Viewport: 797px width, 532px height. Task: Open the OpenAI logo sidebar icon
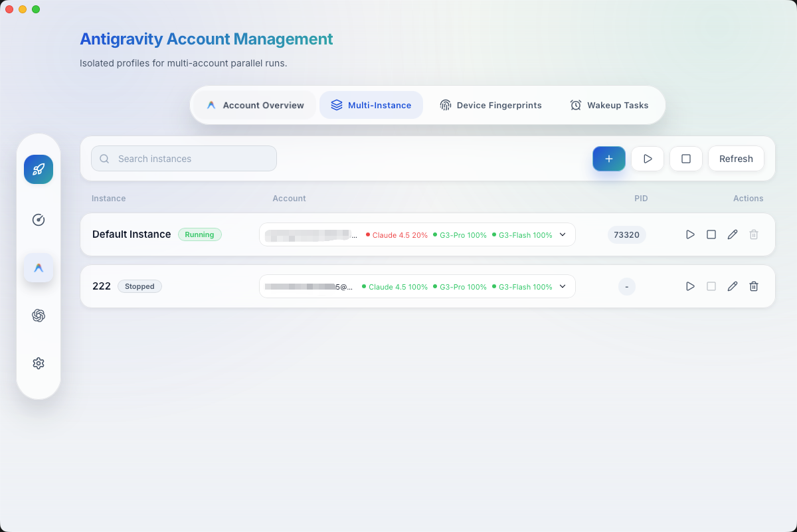pyautogui.click(x=39, y=315)
